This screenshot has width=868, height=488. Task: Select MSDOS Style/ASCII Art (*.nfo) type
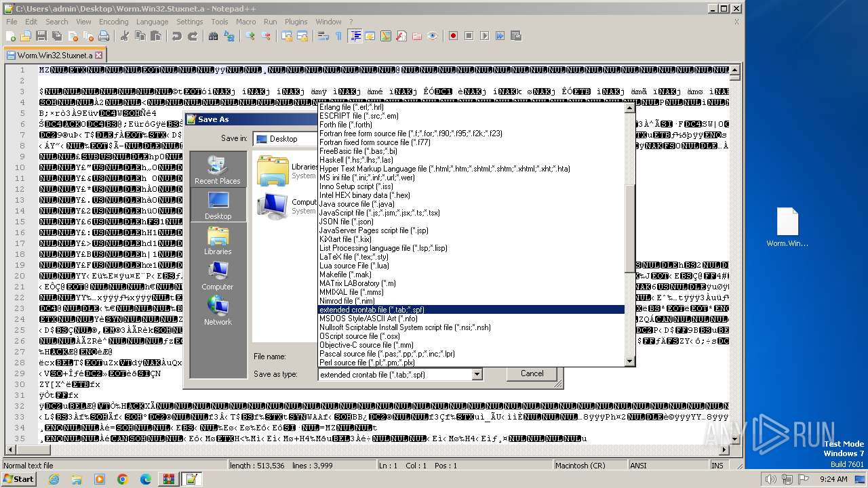(x=471, y=319)
